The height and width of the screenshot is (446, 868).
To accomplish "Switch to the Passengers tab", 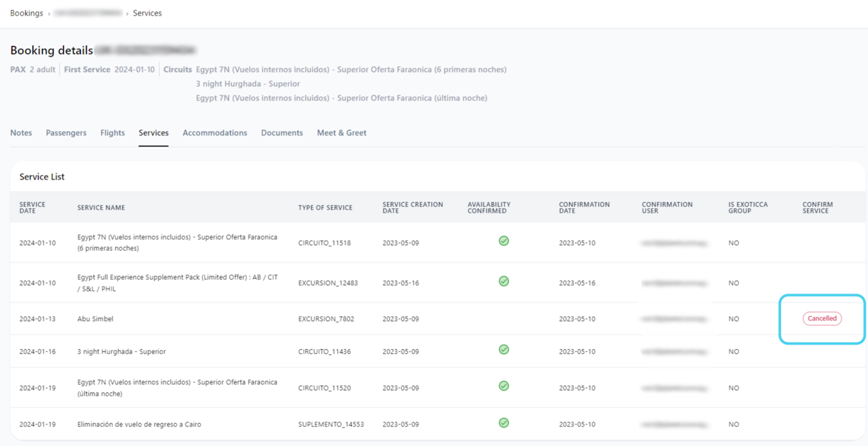I will pos(66,133).
